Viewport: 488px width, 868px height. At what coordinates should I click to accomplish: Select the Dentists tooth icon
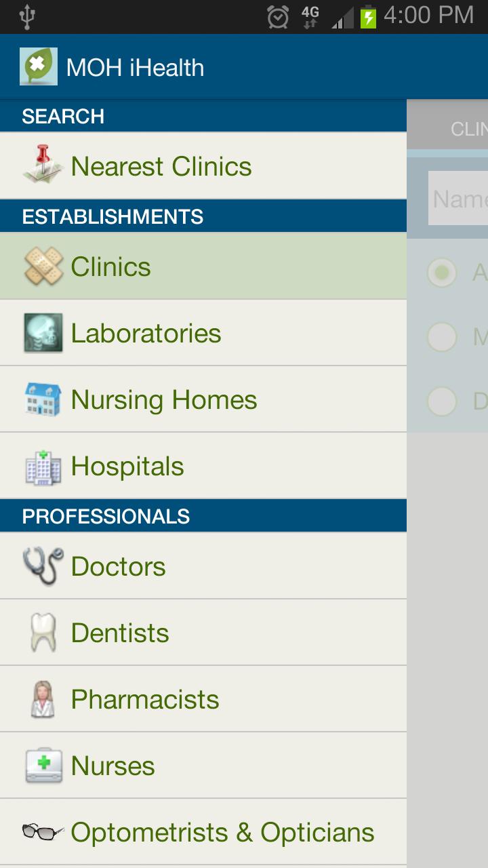(42, 632)
